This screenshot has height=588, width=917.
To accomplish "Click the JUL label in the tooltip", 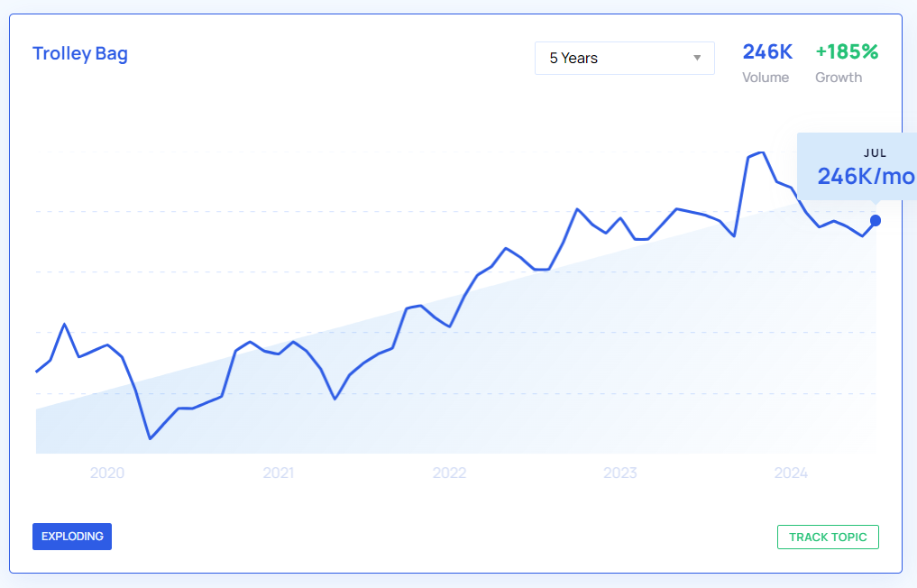I will pyautogui.click(x=875, y=153).
